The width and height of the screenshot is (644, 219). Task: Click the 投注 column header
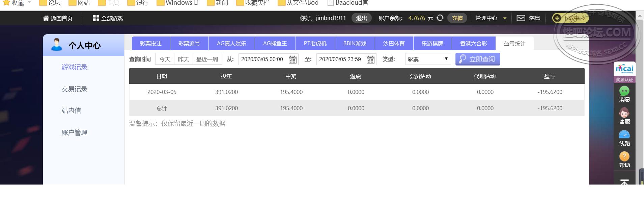pyautogui.click(x=226, y=76)
